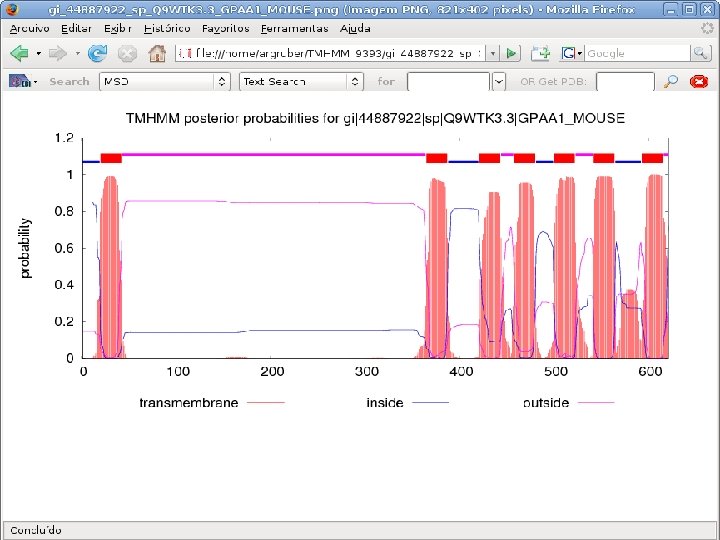
Task: Click the 'inside' legend label
Action: (x=385, y=403)
